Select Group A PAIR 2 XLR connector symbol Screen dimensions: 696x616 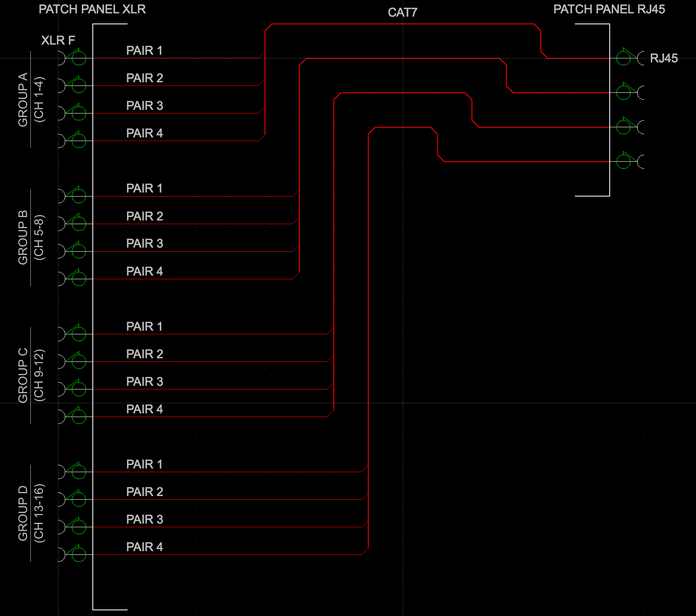(x=72, y=84)
